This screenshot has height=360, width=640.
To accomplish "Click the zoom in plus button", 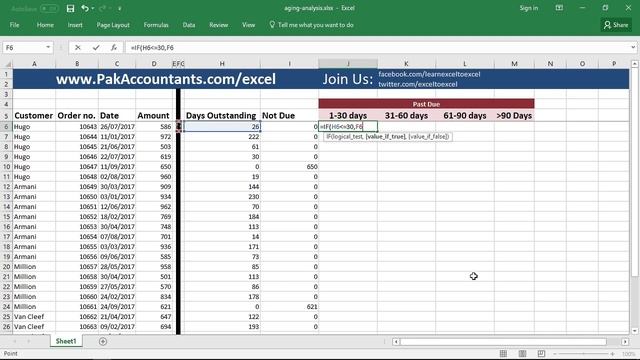I will 612,354.
